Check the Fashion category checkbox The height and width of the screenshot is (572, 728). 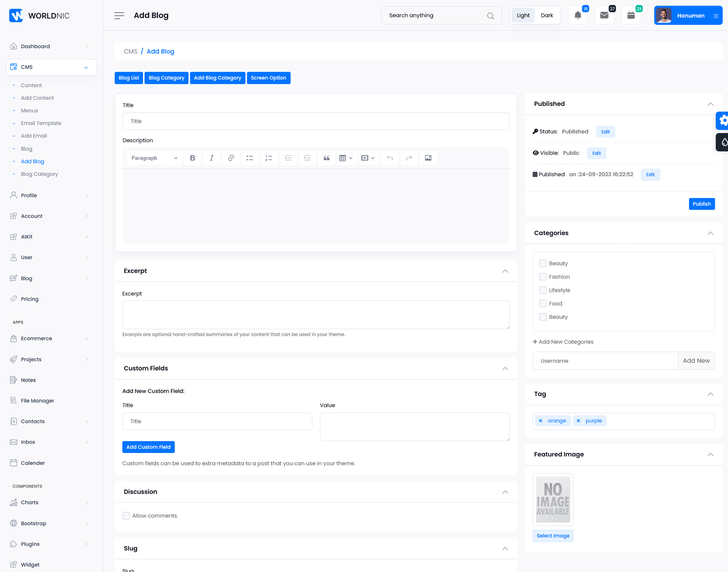pos(543,277)
